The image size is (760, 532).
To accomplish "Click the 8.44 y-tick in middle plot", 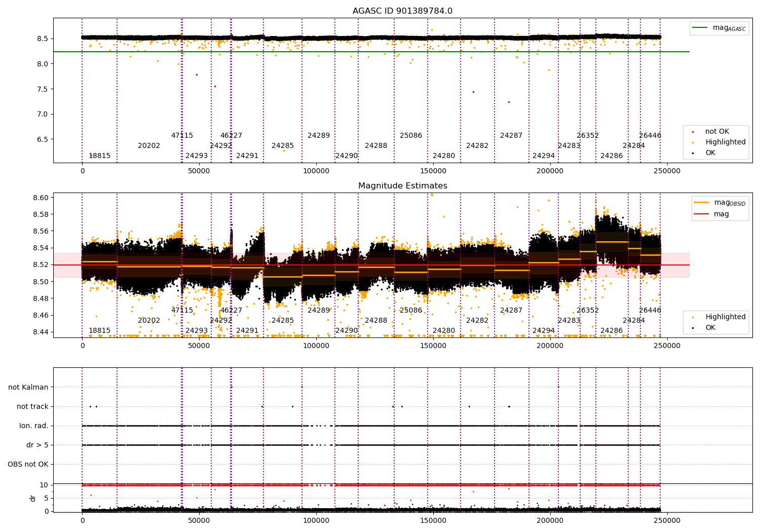I will coord(42,332).
